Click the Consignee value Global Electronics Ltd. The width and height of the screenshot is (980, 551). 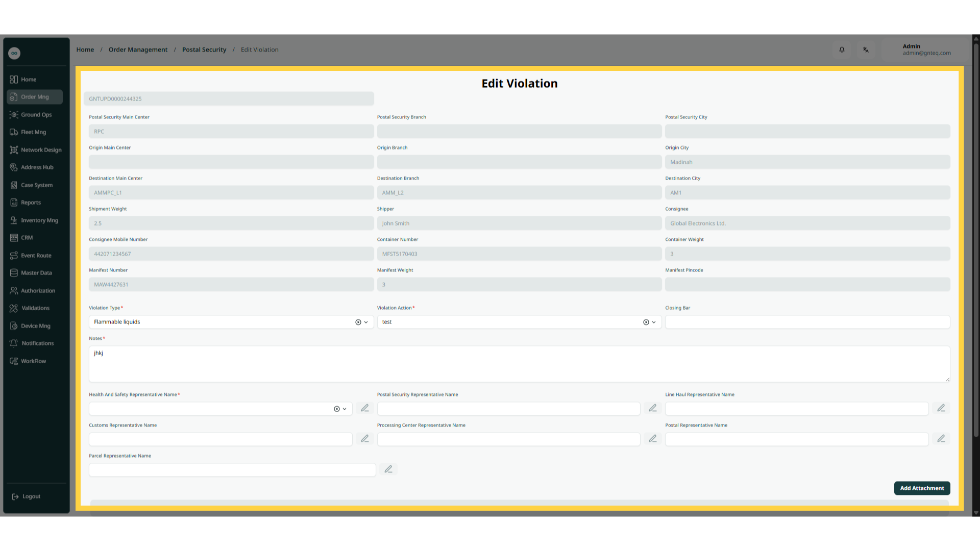(698, 223)
